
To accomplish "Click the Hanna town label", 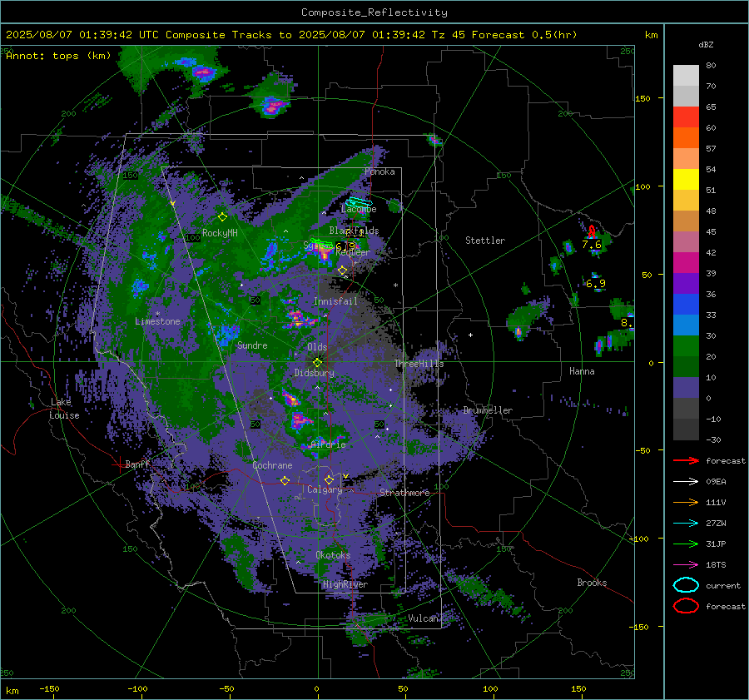I will click(x=582, y=371).
